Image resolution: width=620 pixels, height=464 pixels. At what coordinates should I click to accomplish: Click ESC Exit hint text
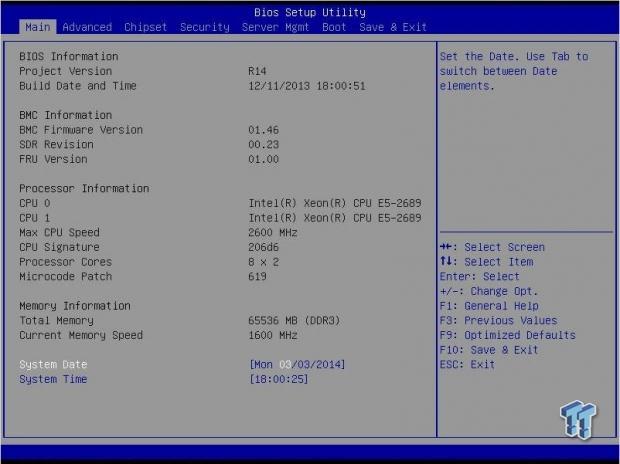click(467, 364)
